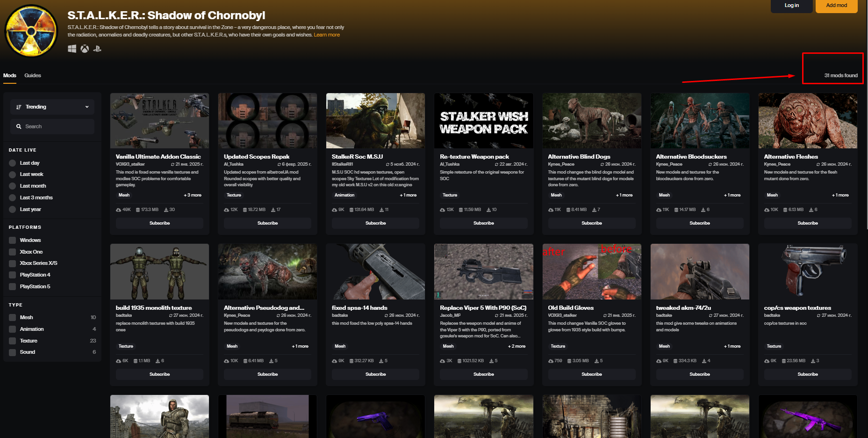This screenshot has height=438, width=868.
Task: Expand '+1 more' tags on Alternative Fleshes
Action: click(840, 195)
